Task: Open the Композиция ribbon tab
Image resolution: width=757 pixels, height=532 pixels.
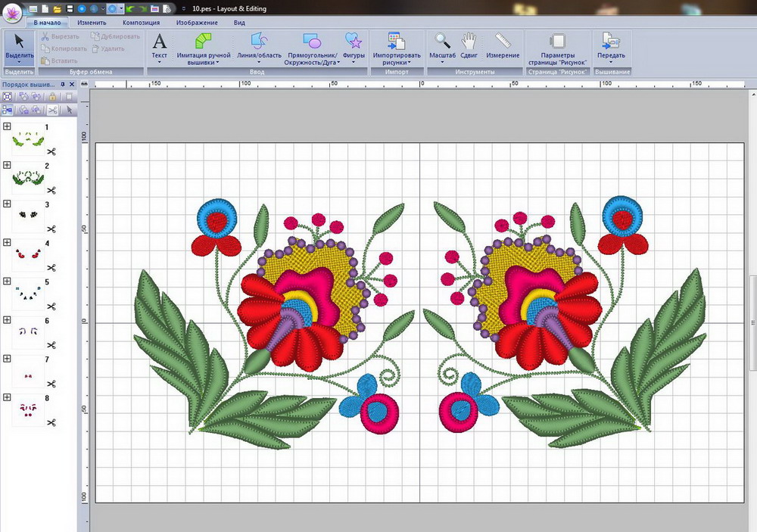Action: click(x=141, y=23)
